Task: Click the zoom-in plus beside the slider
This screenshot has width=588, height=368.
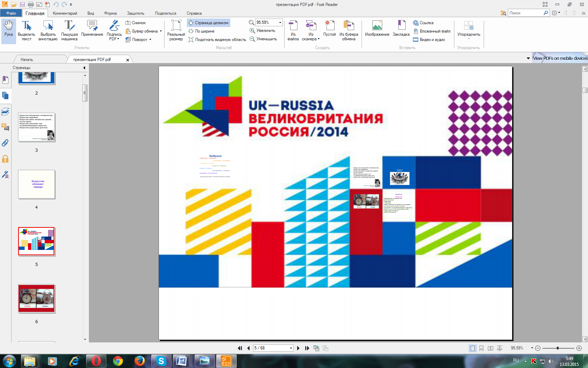Action: pos(579,348)
